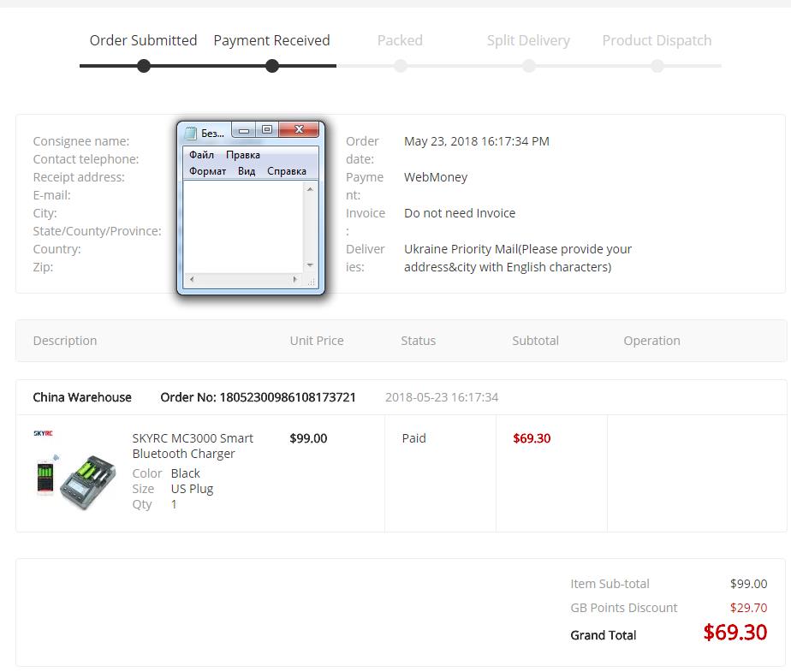Click the Subtotal column header
The width and height of the screenshot is (791, 672).
[x=535, y=341]
